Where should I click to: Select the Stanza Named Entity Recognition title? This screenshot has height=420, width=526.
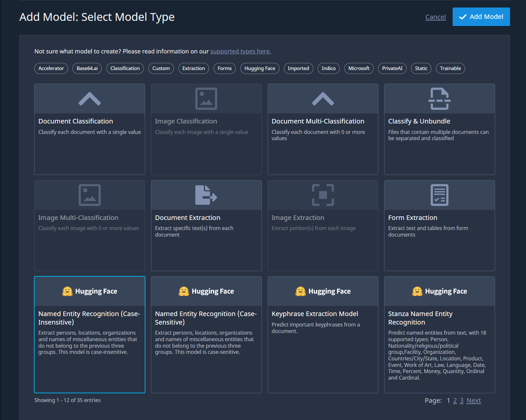pos(420,318)
